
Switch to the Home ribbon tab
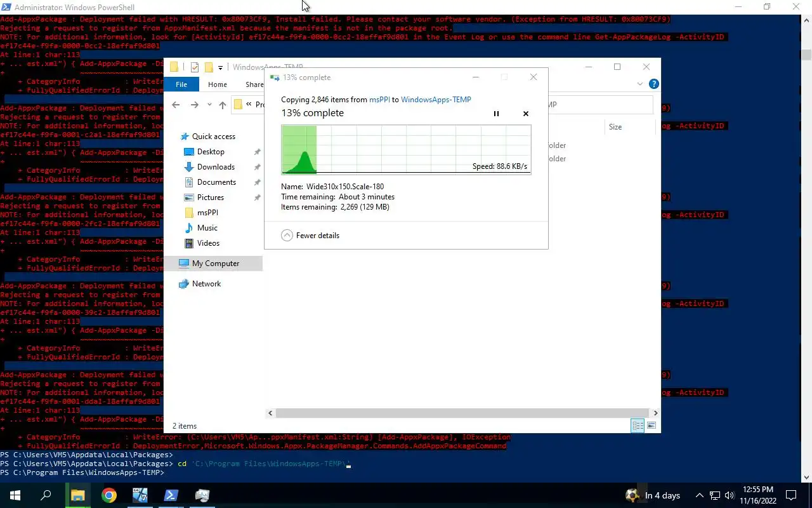coord(217,84)
